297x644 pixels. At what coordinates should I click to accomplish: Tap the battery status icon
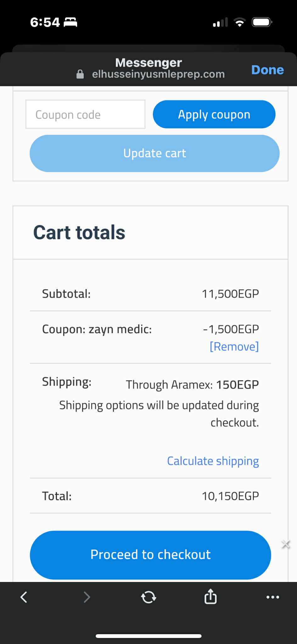(261, 22)
